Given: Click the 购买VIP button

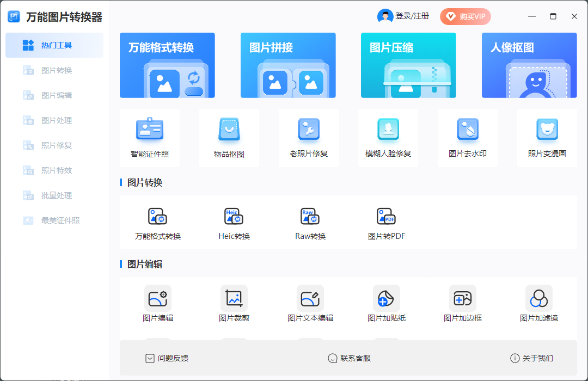Looking at the screenshot, I should point(465,16).
